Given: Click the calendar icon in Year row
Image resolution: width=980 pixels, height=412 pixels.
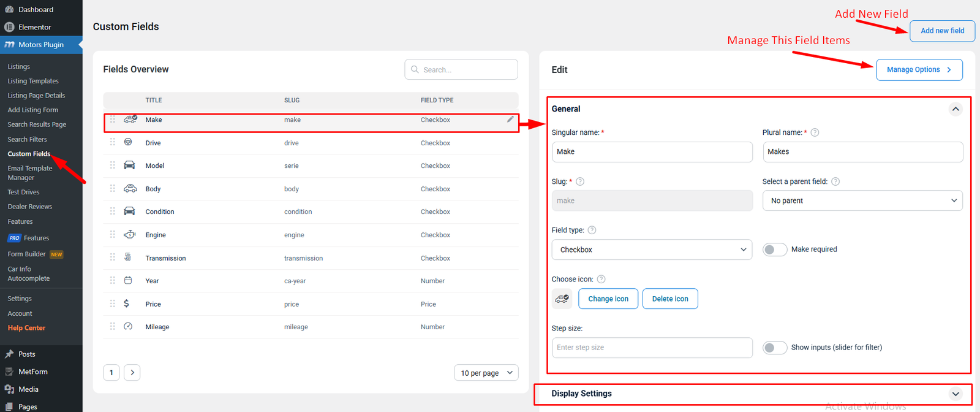Looking at the screenshot, I should [x=128, y=281].
